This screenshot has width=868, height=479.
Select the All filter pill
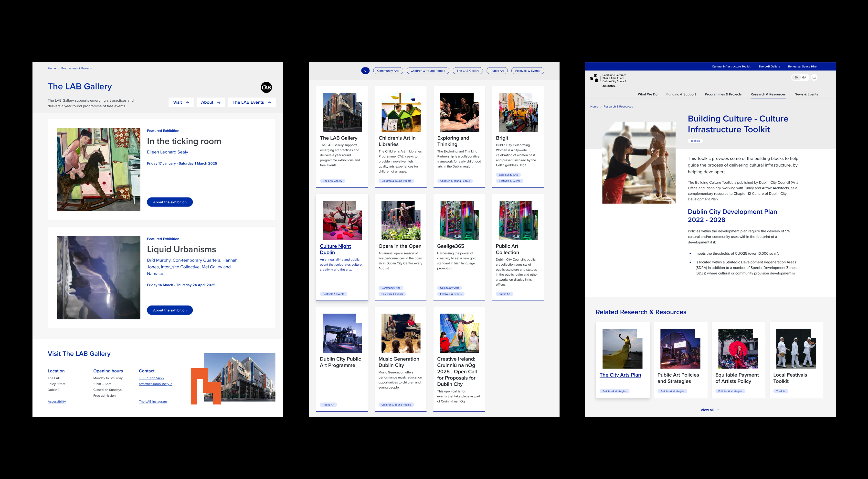pos(365,71)
